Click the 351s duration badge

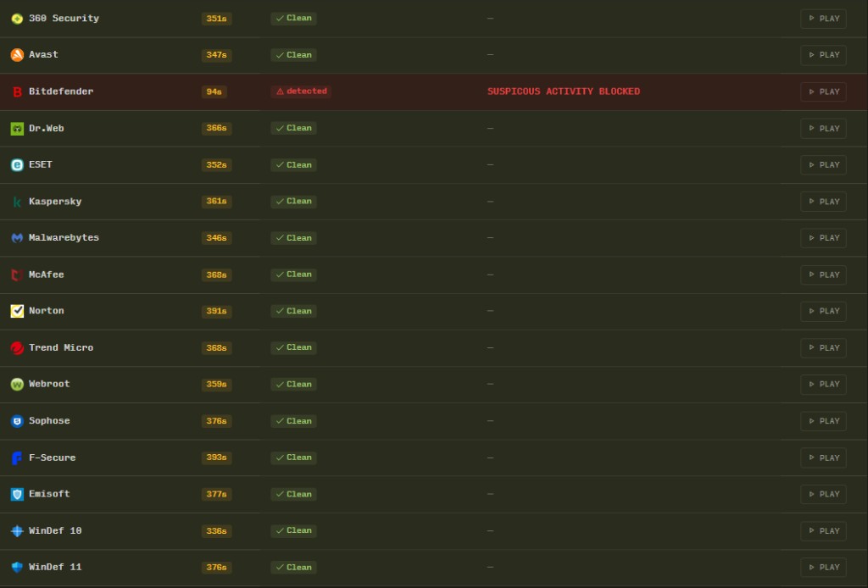click(x=216, y=19)
